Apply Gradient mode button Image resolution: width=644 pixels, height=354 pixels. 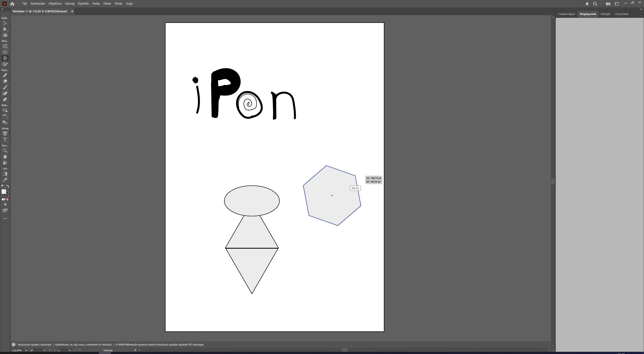pos(5,199)
